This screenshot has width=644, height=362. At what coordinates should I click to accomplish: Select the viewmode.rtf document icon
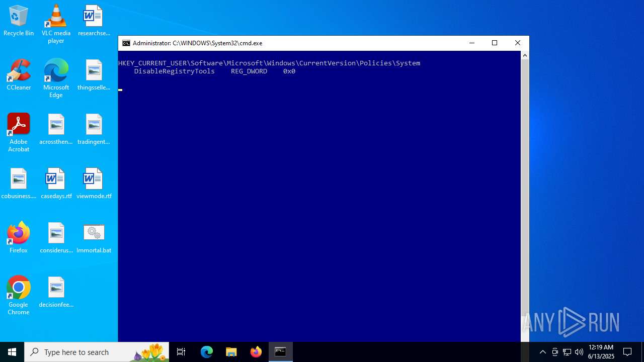[x=94, y=184]
